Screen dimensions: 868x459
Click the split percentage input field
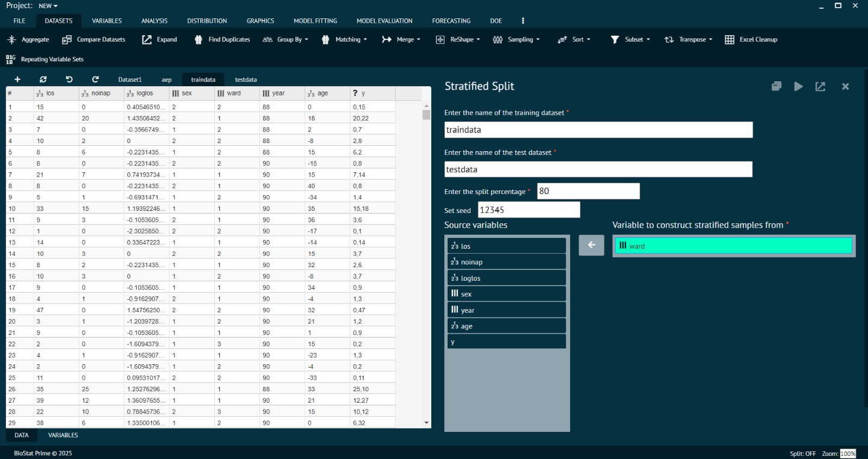588,191
